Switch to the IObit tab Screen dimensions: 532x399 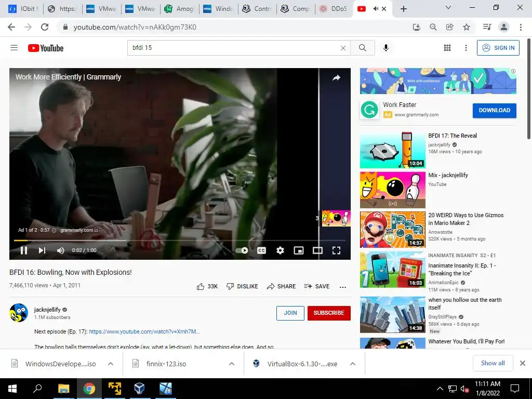point(23,9)
